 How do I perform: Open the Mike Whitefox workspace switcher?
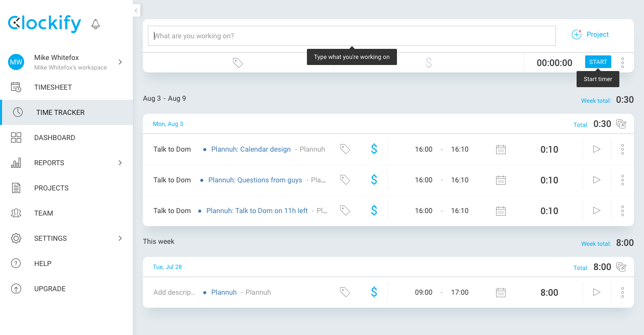66,62
